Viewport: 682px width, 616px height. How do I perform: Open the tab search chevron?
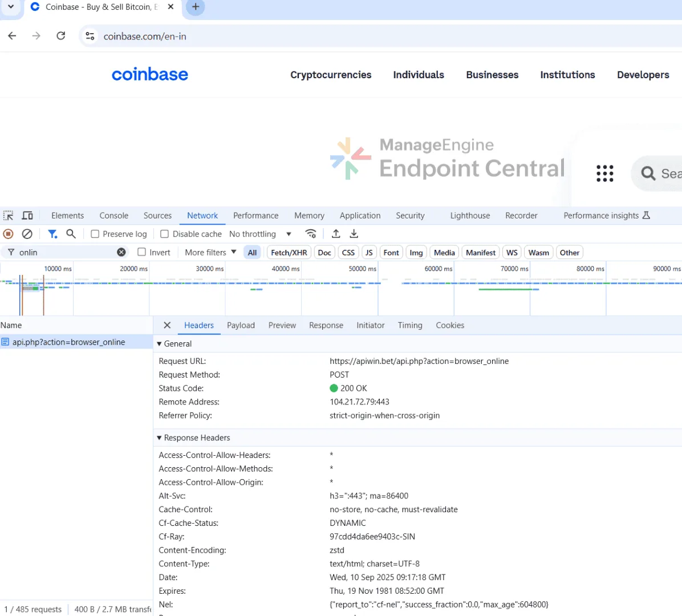pyautogui.click(x=11, y=7)
